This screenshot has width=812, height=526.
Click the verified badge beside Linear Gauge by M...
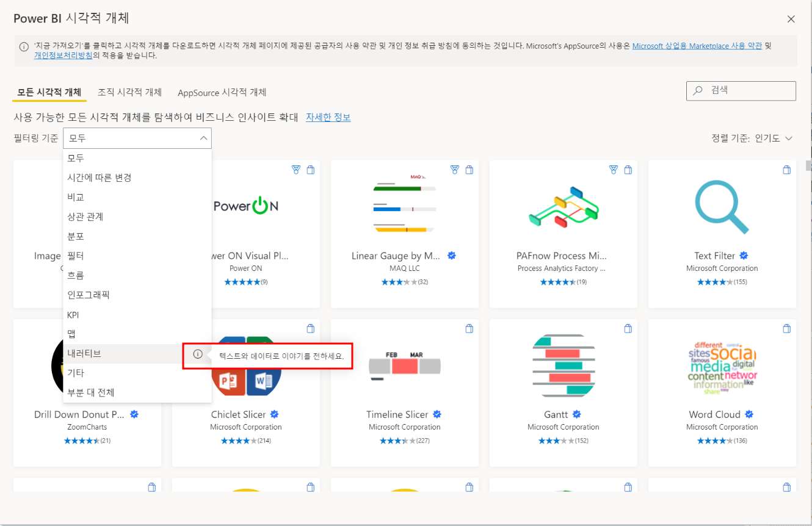pos(452,256)
